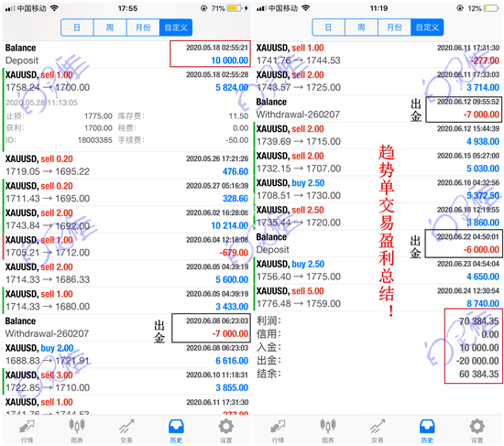
Task: Tap Trade arrows icon on right phone
Action: [378, 431]
